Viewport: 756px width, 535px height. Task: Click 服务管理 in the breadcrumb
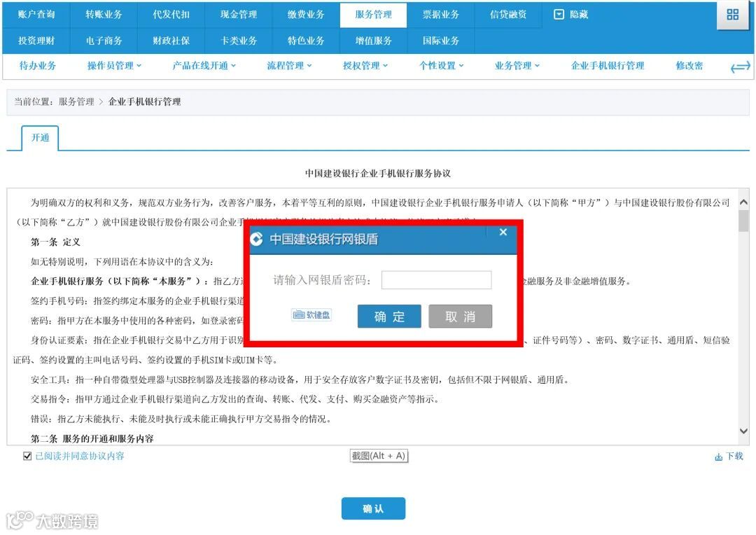[x=76, y=102]
